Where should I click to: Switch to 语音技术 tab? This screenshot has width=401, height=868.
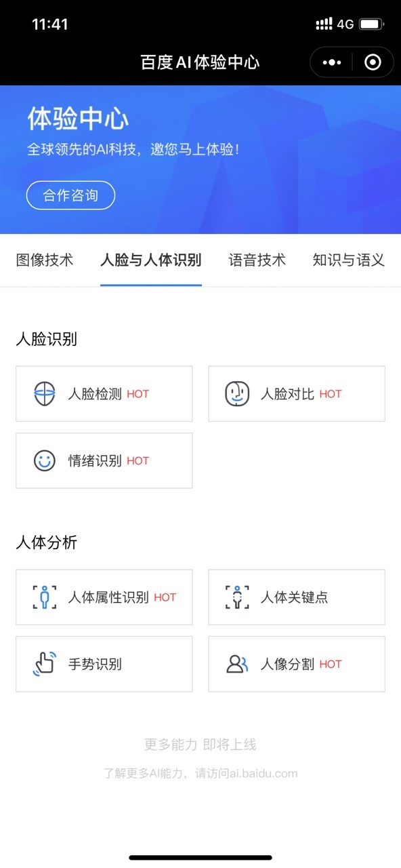[257, 260]
